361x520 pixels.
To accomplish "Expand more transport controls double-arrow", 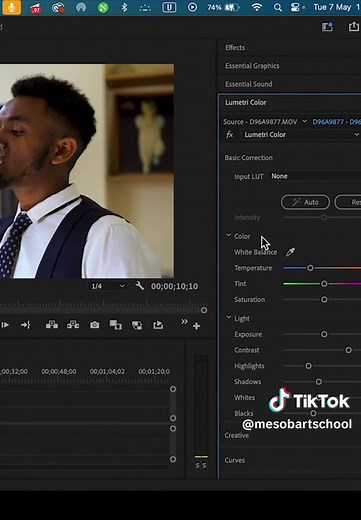I will [184, 321].
